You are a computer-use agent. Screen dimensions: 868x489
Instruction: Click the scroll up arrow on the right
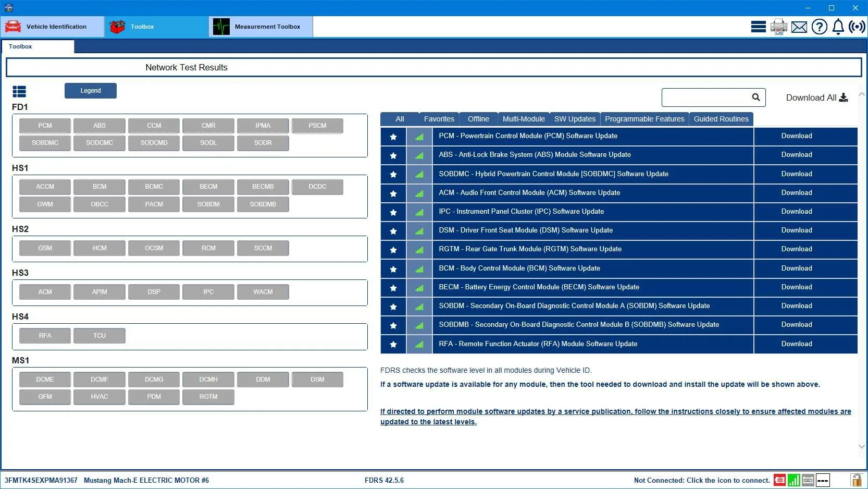(862, 94)
